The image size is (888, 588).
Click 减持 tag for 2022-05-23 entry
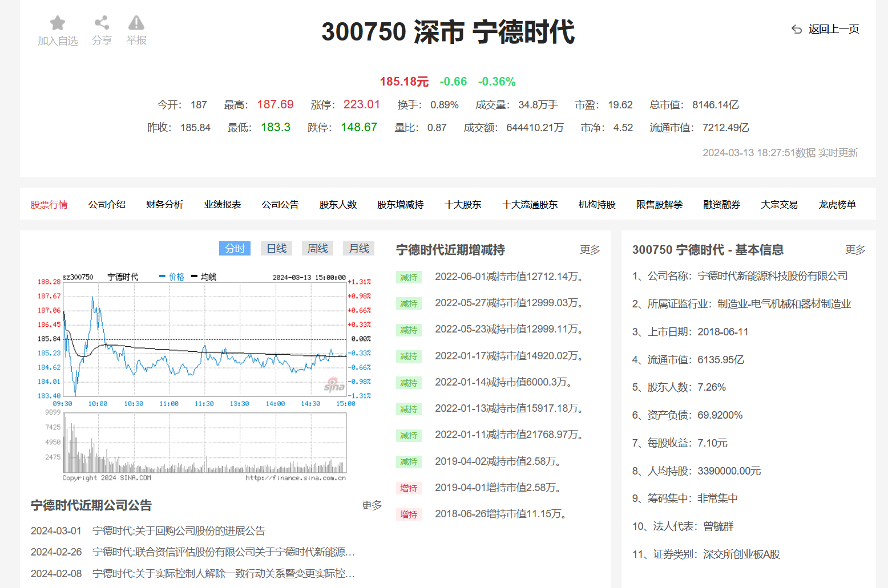click(409, 330)
